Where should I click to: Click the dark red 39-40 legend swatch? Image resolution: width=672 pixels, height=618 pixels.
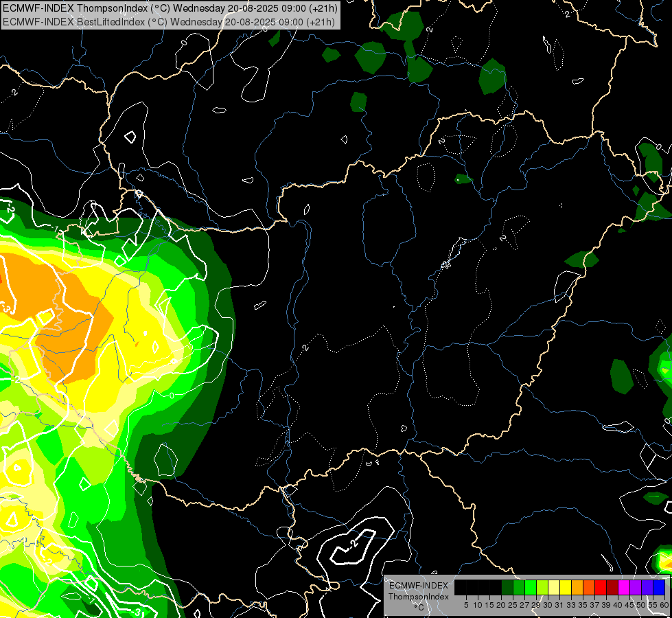click(x=612, y=587)
